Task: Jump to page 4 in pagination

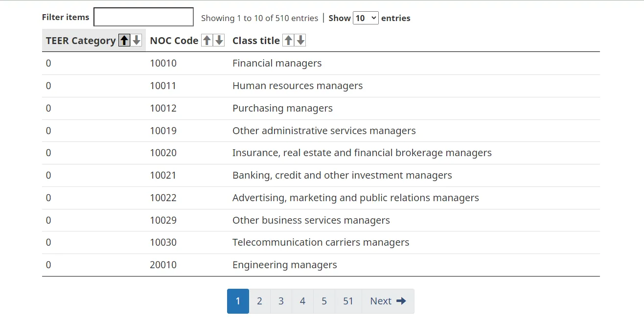Action: pyautogui.click(x=302, y=301)
